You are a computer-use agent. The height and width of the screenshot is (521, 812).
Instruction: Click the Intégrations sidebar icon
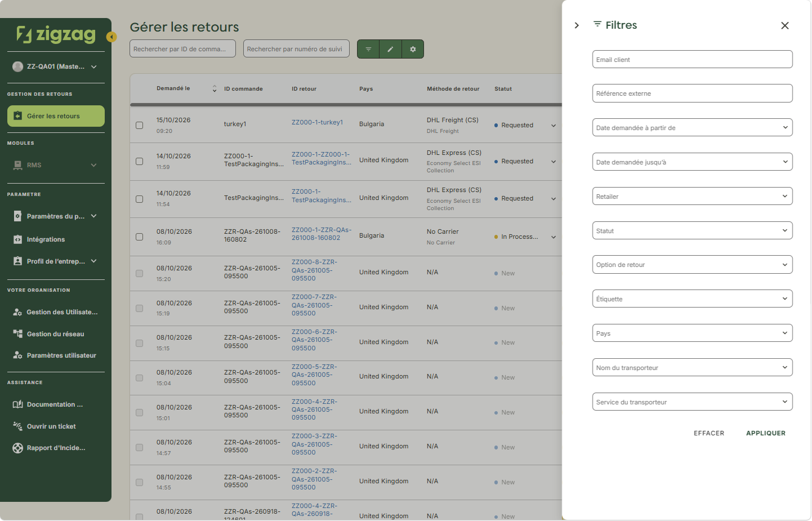pos(17,239)
